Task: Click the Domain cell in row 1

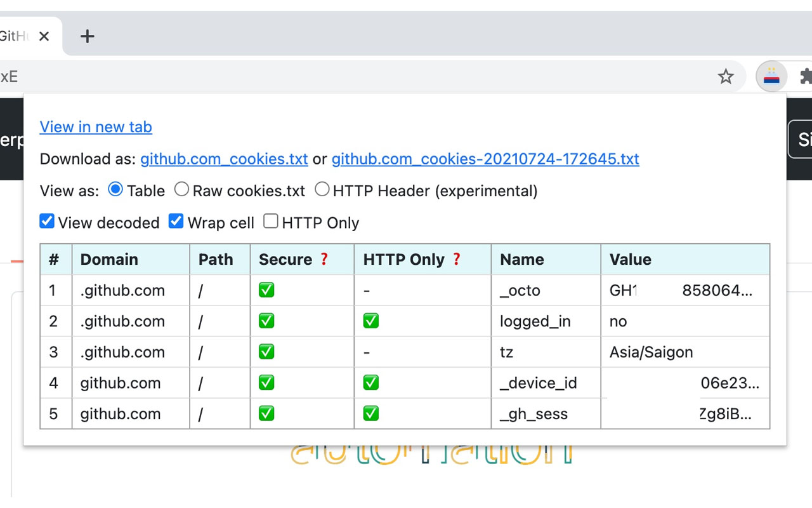Action: [131, 290]
